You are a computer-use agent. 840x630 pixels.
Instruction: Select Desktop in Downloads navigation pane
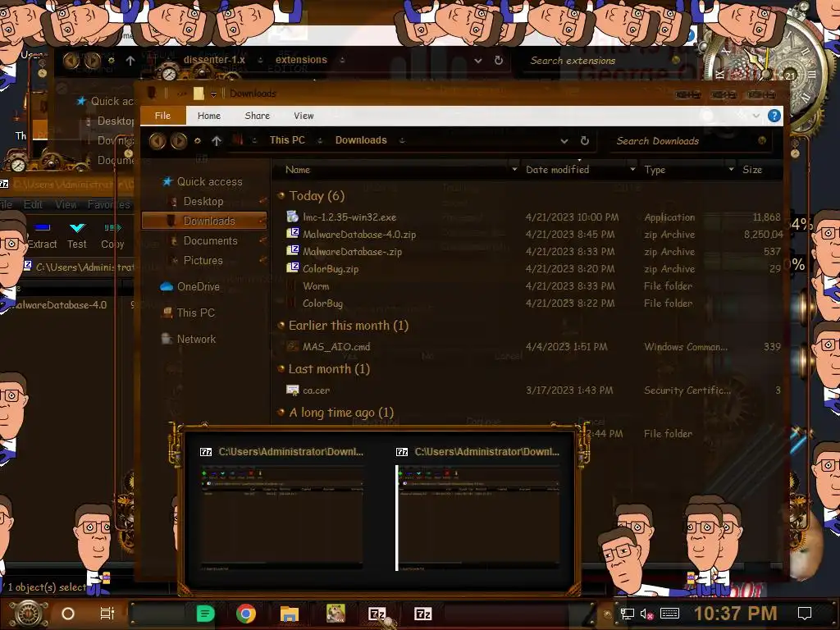pyautogui.click(x=203, y=202)
